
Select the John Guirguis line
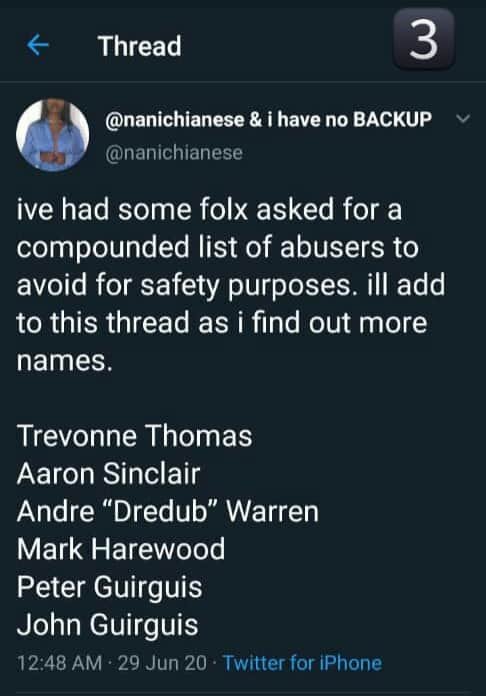click(x=108, y=625)
